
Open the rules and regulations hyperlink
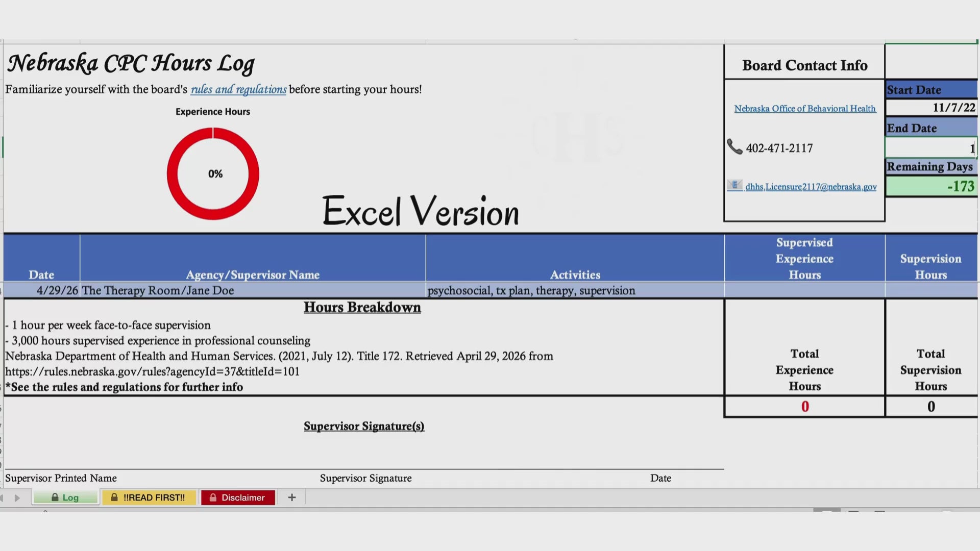coord(238,89)
